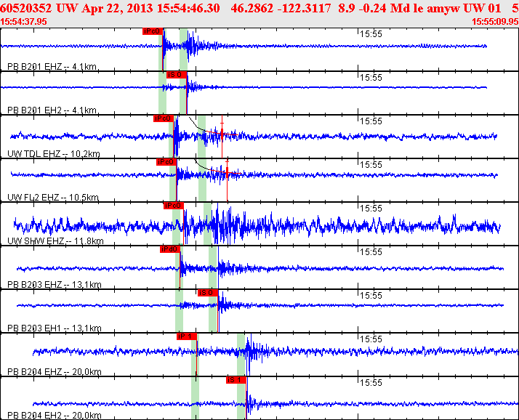Select the P pick flag on B203 EHZ
Viewport: 519px width, 420px height.
pos(169,249)
